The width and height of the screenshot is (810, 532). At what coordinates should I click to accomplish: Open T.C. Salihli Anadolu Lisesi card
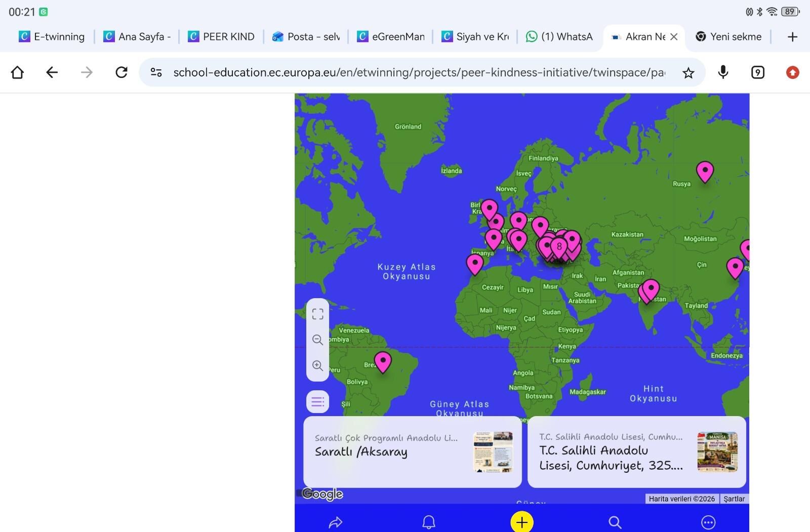coord(637,452)
